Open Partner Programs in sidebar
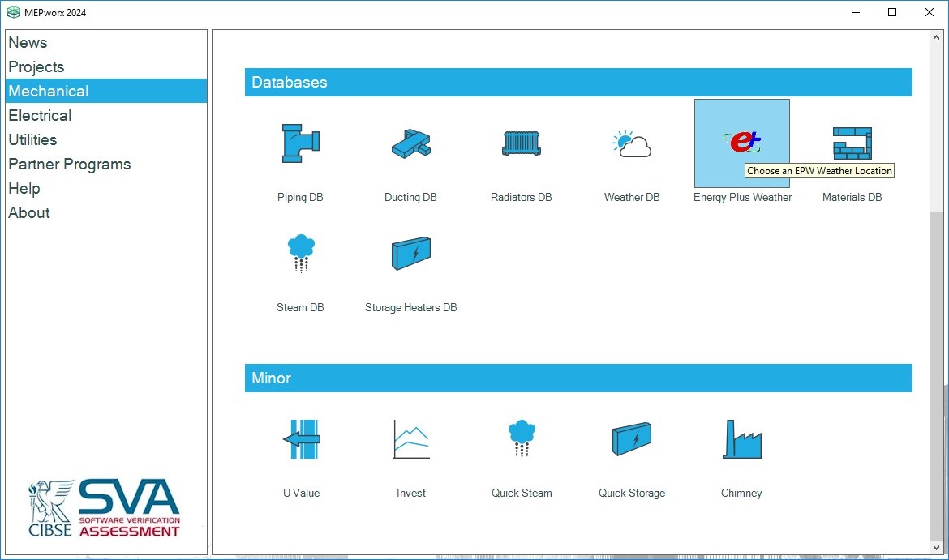 106,164
